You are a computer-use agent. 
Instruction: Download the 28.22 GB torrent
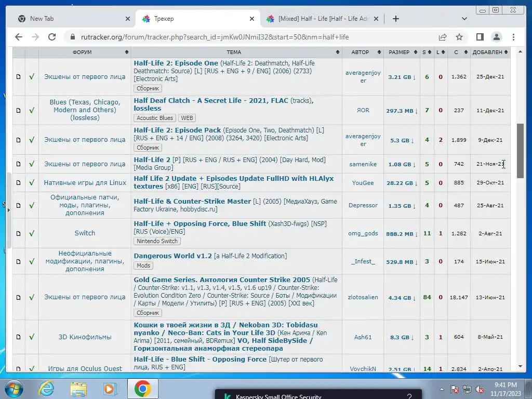pos(402,183)
